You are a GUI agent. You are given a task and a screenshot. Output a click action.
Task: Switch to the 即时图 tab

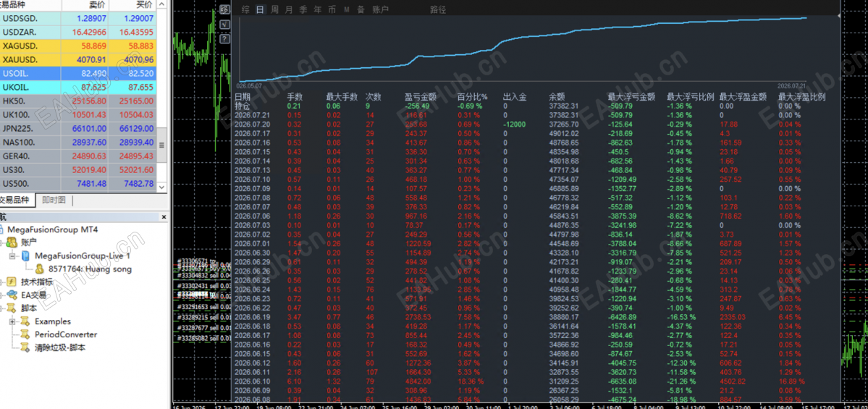click(x=54, y=200)
